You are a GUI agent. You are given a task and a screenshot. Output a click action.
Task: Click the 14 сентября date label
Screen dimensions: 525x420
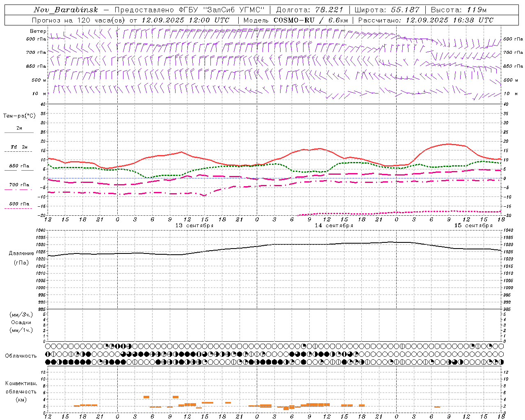[334, 226]
